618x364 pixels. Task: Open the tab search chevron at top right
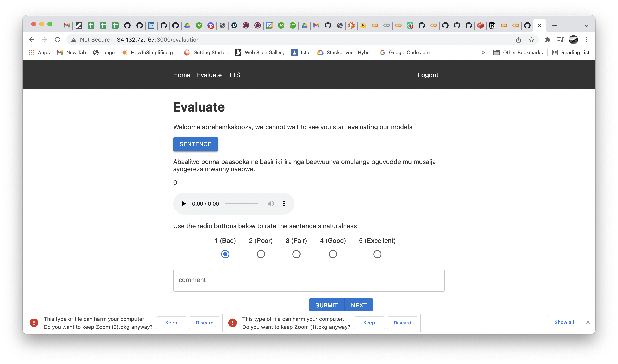pos(587,25)
